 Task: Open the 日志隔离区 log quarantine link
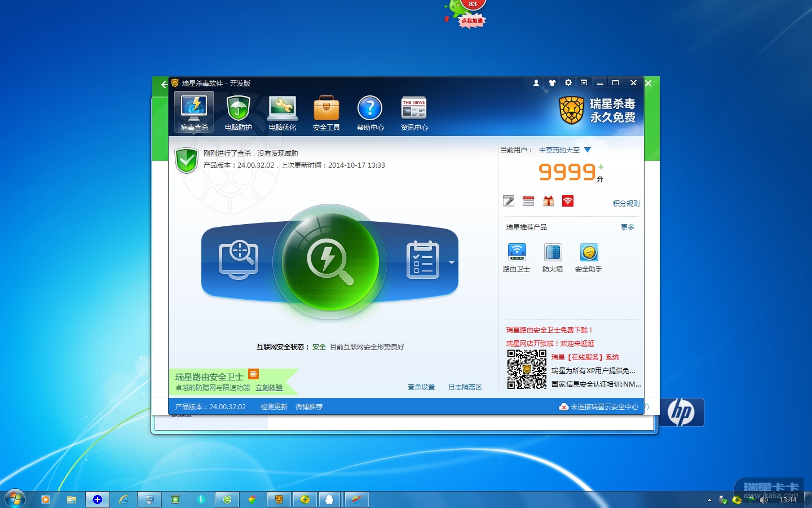465,387
